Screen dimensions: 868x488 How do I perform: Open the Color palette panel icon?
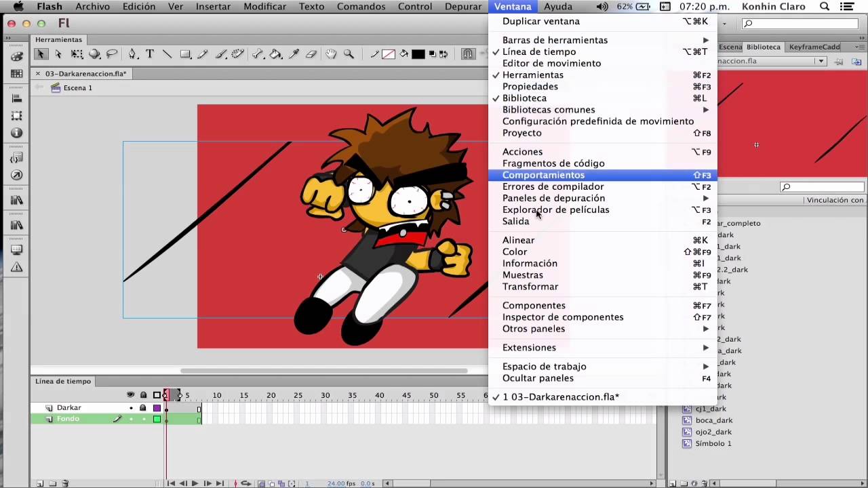click(17, 56)
